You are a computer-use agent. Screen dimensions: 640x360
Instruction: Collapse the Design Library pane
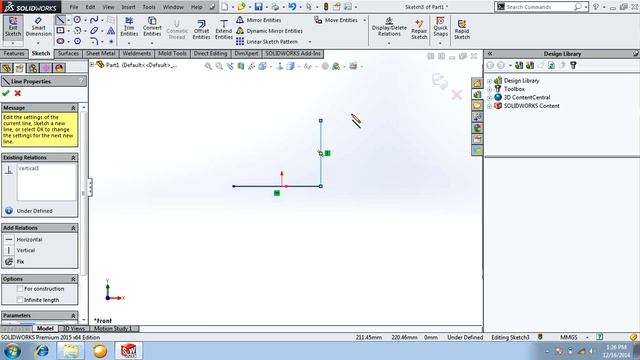tap(489, 53)
